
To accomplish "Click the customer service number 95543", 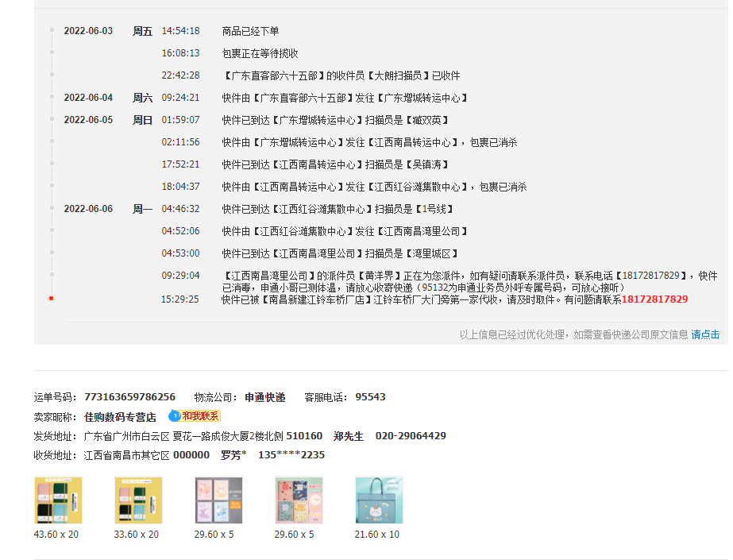I will pyautogui.click(x=370, y=397).
